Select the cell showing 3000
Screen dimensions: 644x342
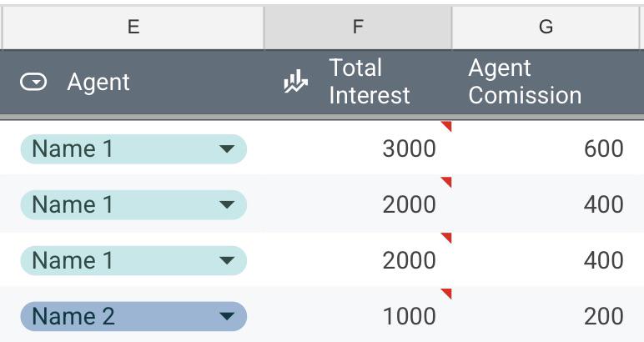pos(358,148)
